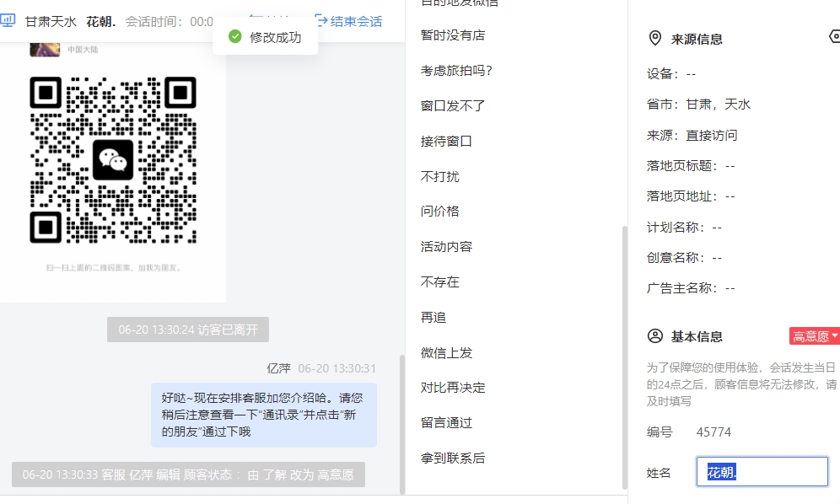Viewport: 840px width, 504px height.
Task: Click the visitor name 花朝. in header
Action: tap(101, 22)
